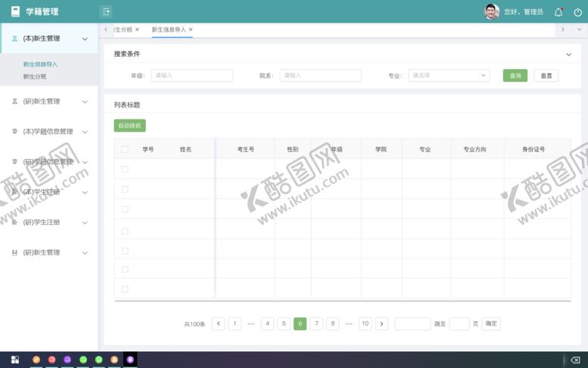
Task: Click the (本)新生管理 menu icon
Action: [14, 39]
